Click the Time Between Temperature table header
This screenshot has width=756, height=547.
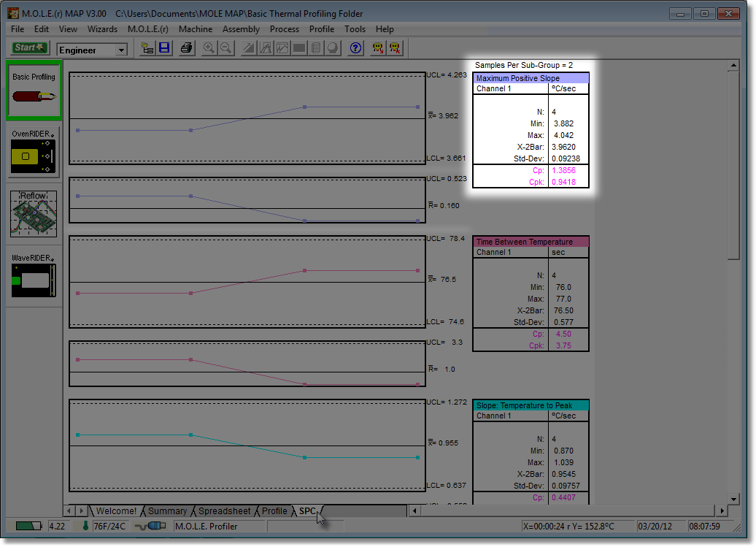point(531,242)
